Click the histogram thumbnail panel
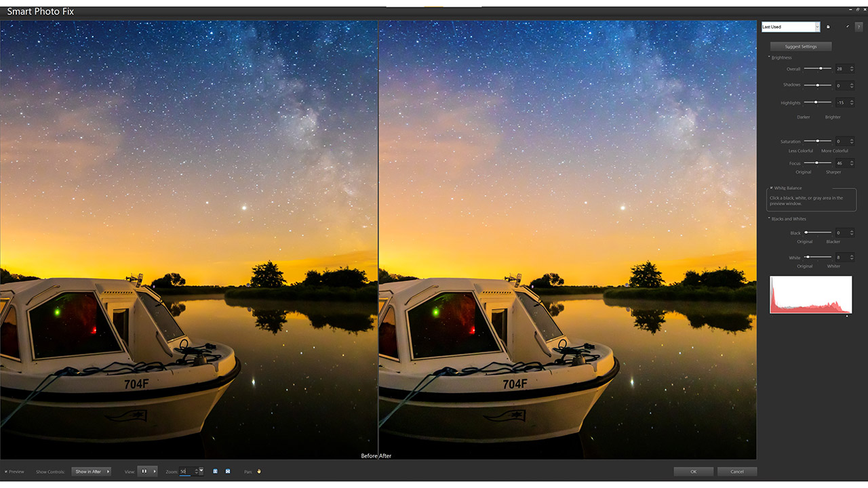This screenshot has height=488, width=868. click(x=811, y=296)
